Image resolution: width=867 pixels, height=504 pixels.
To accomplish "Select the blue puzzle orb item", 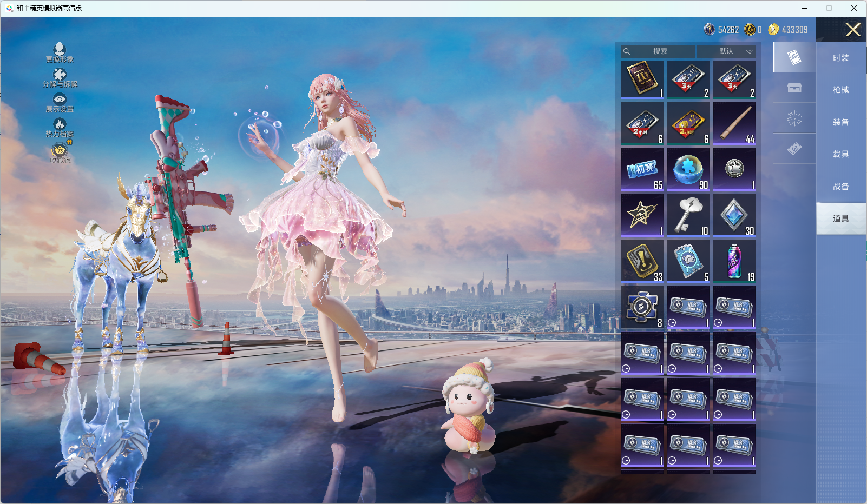I will 688,170.
